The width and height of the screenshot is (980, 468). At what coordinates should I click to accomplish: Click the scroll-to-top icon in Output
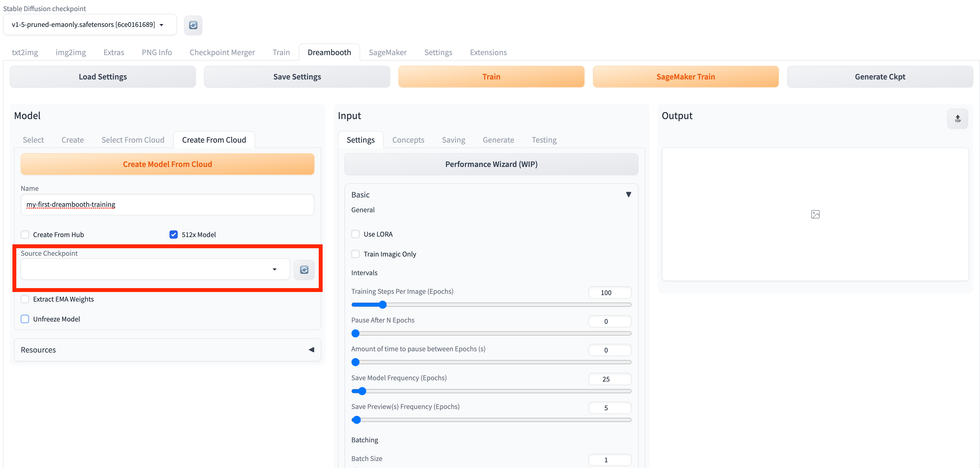click(x=957, y=119)
